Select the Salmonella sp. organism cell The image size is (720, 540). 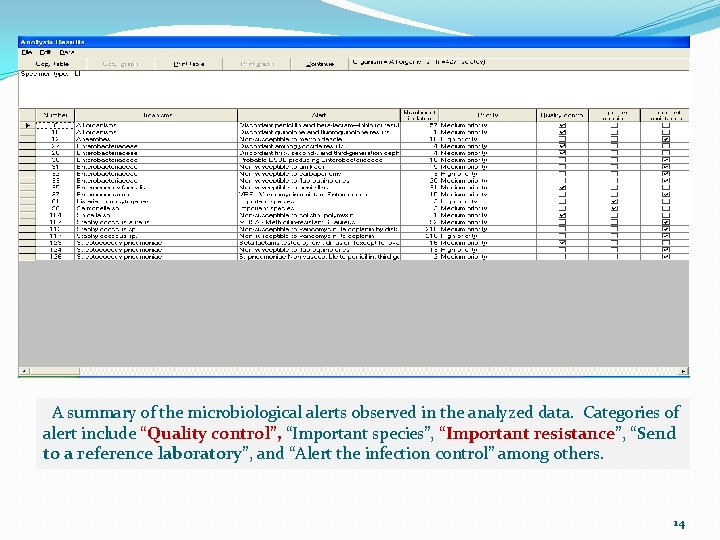click(x=156, y=208)
